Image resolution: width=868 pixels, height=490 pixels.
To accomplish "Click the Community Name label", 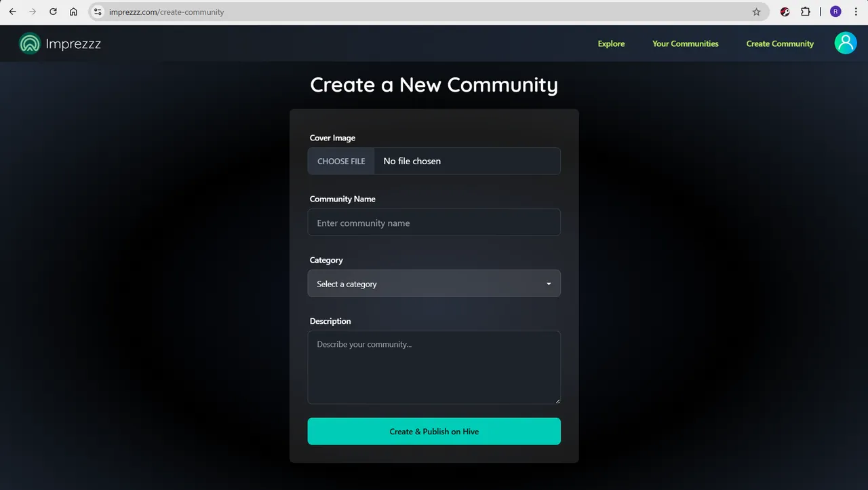I will coord(342,199).
